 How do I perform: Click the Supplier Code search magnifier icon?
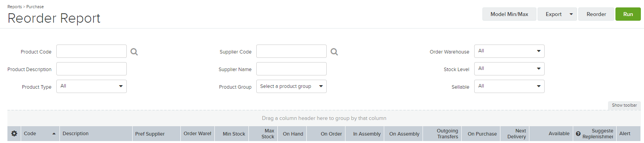point(334,52)
